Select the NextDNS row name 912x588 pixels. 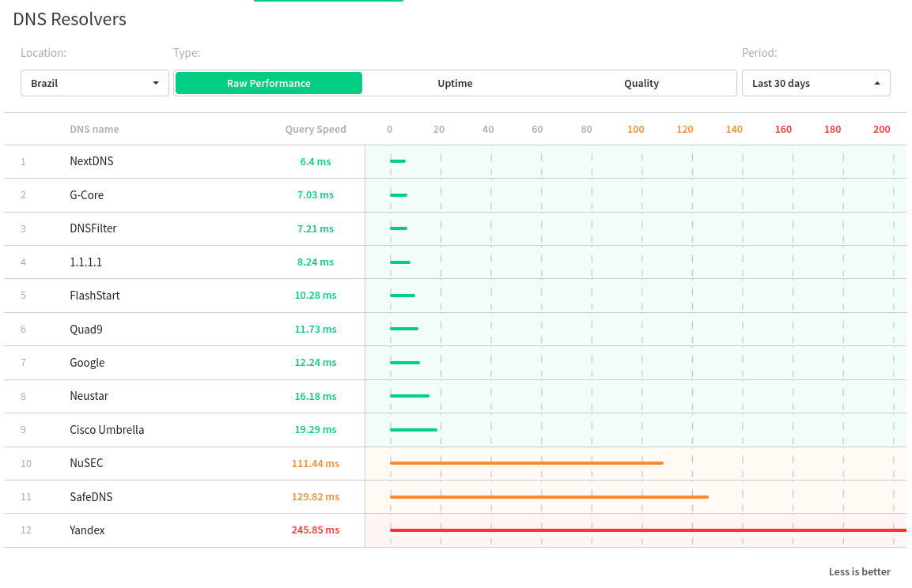tap(91, 161)
